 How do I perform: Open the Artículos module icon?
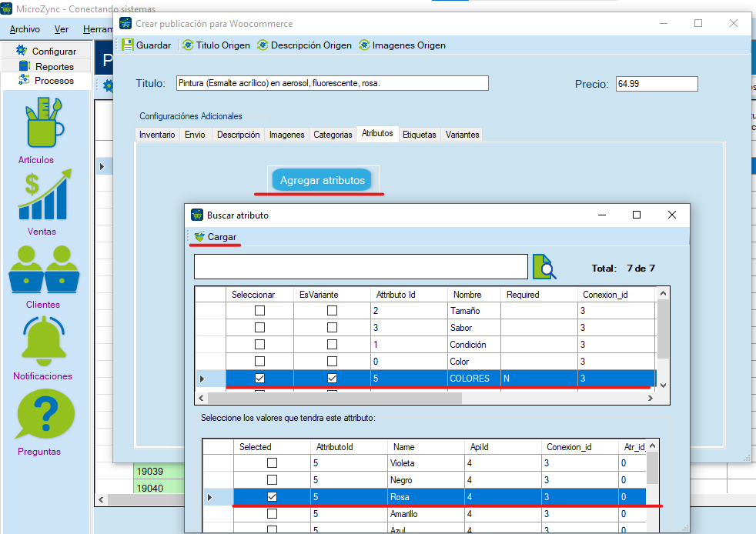(45, 123)
